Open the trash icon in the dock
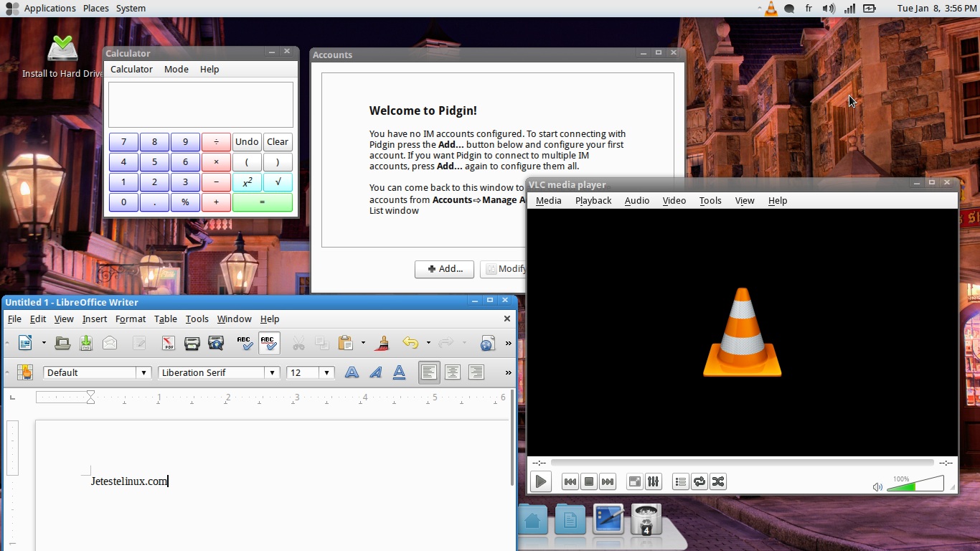Screen dimensions: 980x551 [x=646, y=519]
